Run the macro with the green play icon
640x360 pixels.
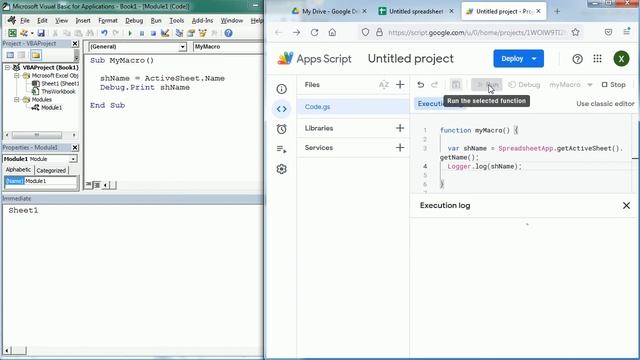130,33
